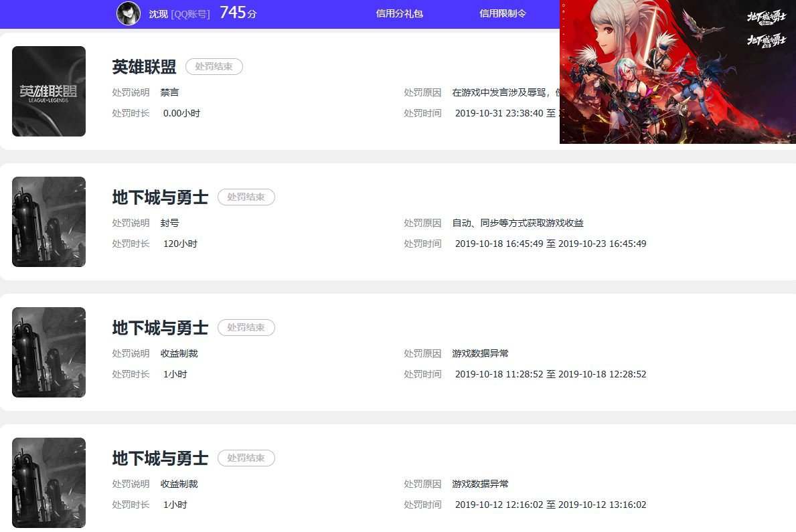796x532 pixels.
Task: Click the 封号 penalty description
Action: pyautogui.click(x=169, y=223)
